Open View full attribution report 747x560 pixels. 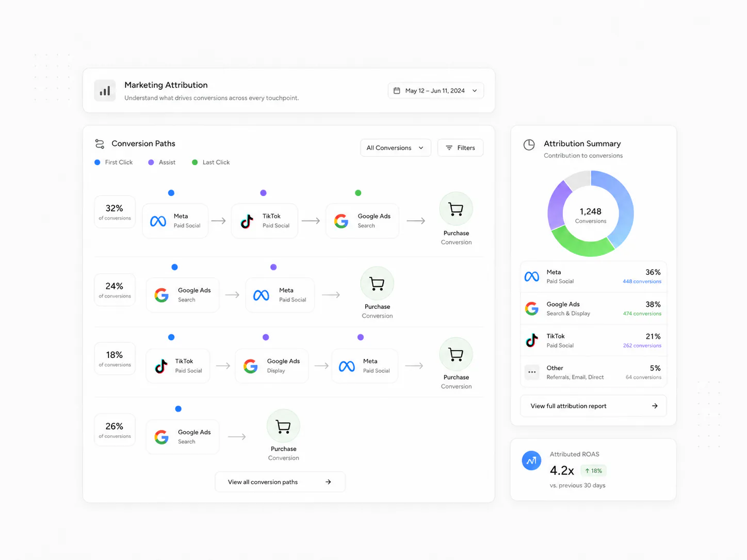click(593, 406)
